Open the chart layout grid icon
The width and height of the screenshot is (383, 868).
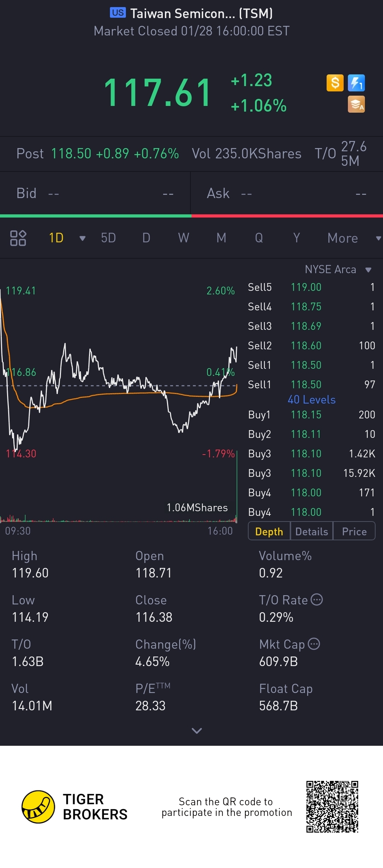(18, 238)
